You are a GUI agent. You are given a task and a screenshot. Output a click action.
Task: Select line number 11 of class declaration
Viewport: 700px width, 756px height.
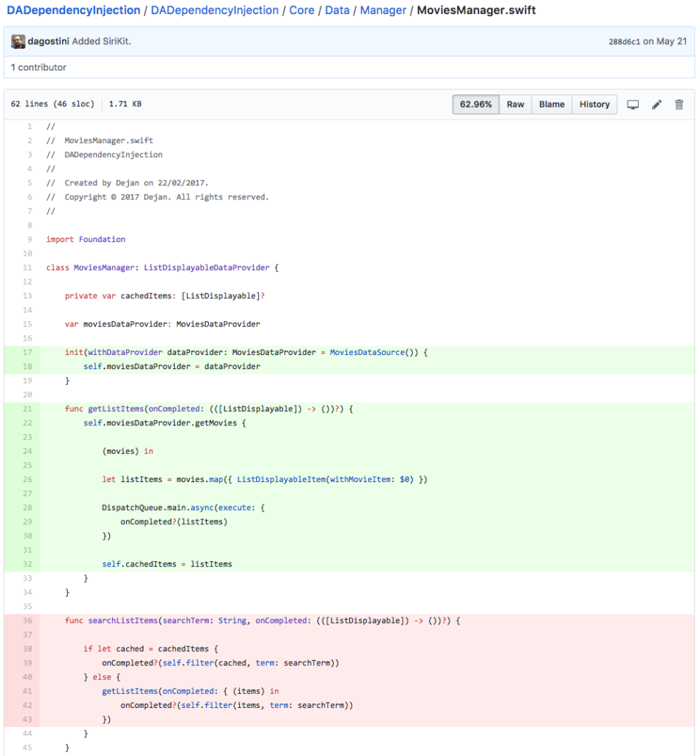point(27,267)
